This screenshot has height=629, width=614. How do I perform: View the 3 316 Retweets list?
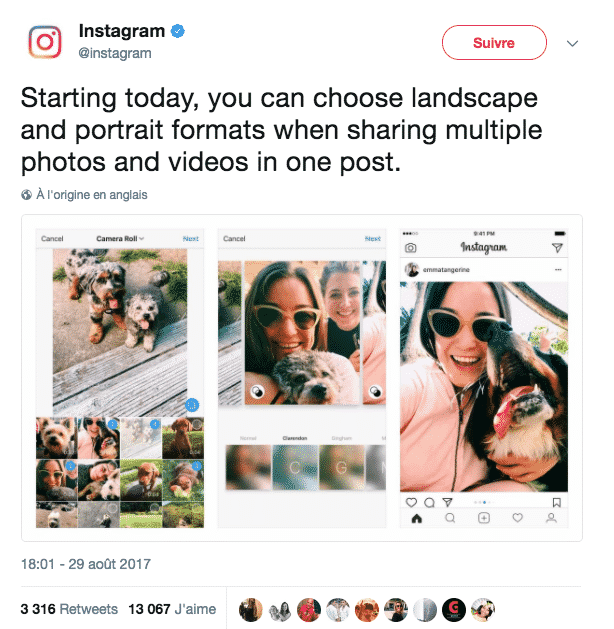[69, 609]
